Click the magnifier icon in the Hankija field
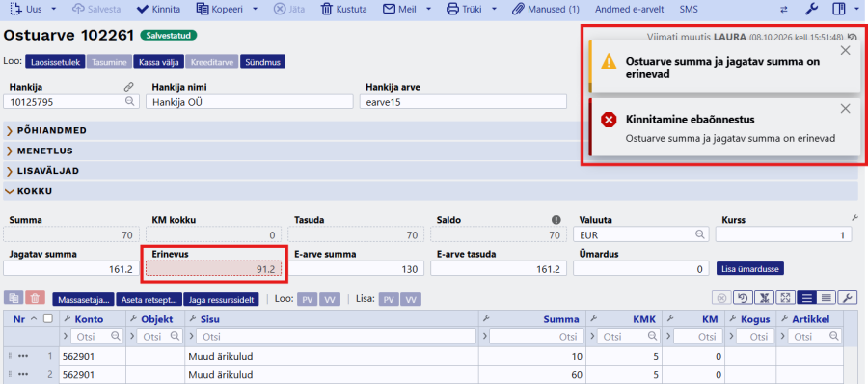The image size is (868, 384). (x=129, y=101)
